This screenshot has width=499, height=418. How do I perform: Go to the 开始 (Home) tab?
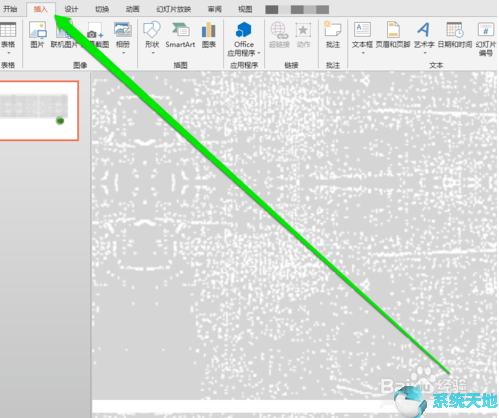coord(10,9)
